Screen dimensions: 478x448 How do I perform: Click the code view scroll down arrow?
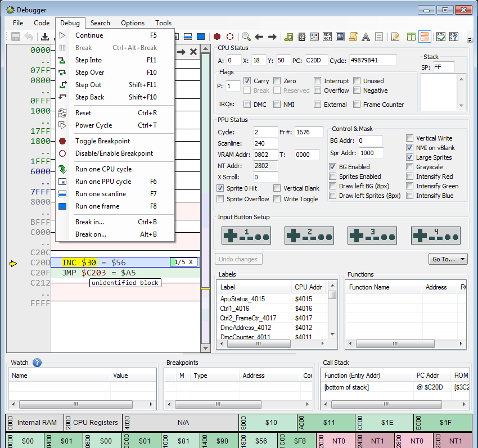pos(205,348)
